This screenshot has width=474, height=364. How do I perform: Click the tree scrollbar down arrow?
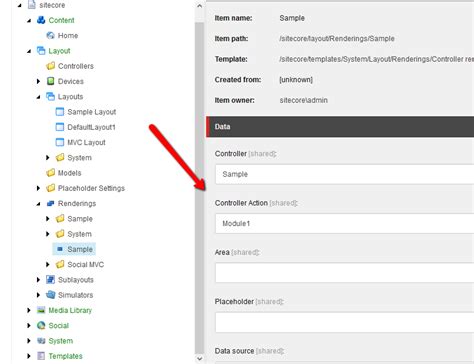pyautogui.click(x=199, y=359)
